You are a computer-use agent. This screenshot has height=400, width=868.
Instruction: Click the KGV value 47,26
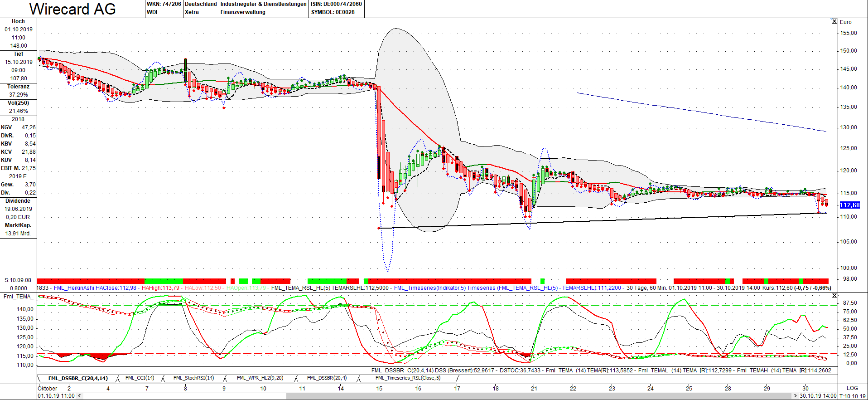pyautogui.click(x=29, y=127)
